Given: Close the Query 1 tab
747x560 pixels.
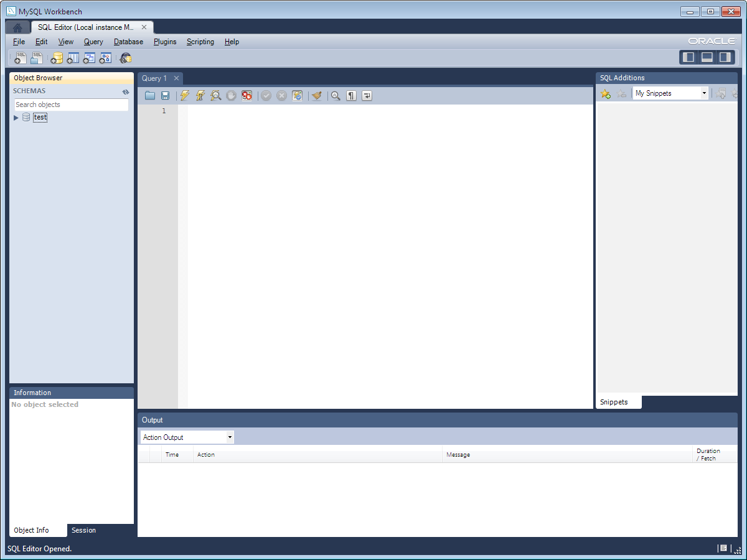Looking at the screenshot, I should (x=176, y=78).
